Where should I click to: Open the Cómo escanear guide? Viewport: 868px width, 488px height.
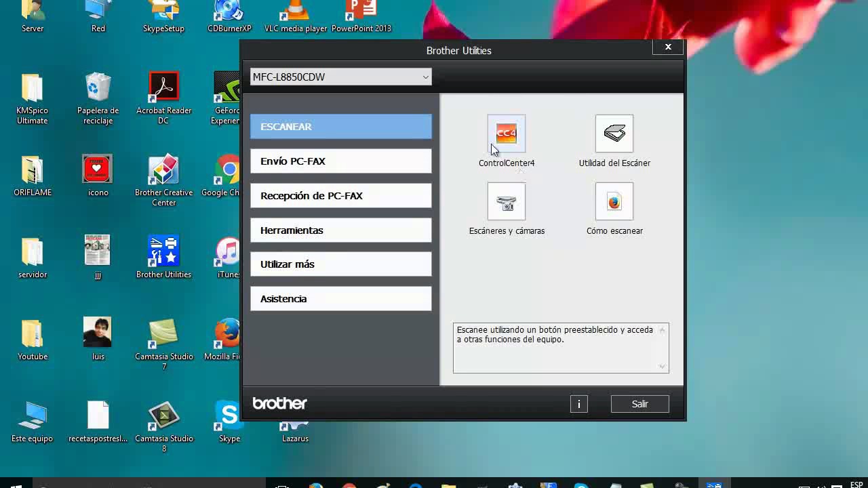coord(614,201)
